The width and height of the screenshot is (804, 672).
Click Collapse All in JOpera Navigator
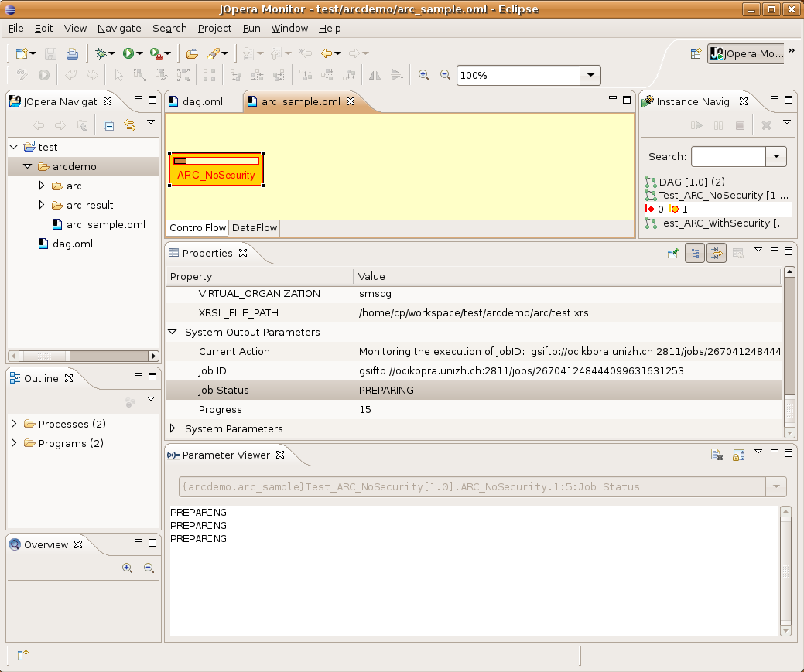(x=108, y=125)
